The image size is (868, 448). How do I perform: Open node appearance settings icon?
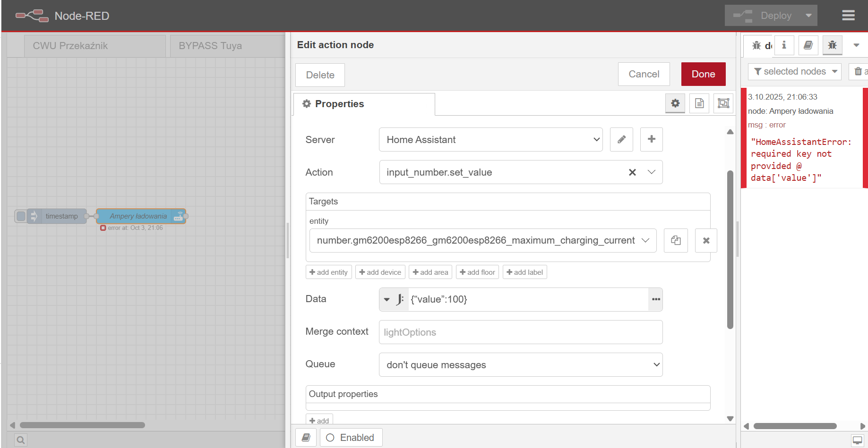[723, 103]
